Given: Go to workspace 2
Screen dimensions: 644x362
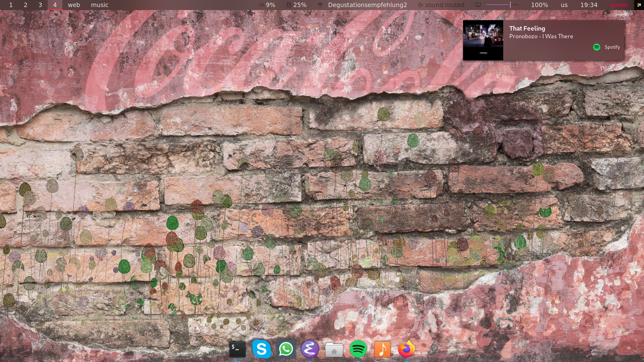Looking at the screenshot, I should coord(26,5).
